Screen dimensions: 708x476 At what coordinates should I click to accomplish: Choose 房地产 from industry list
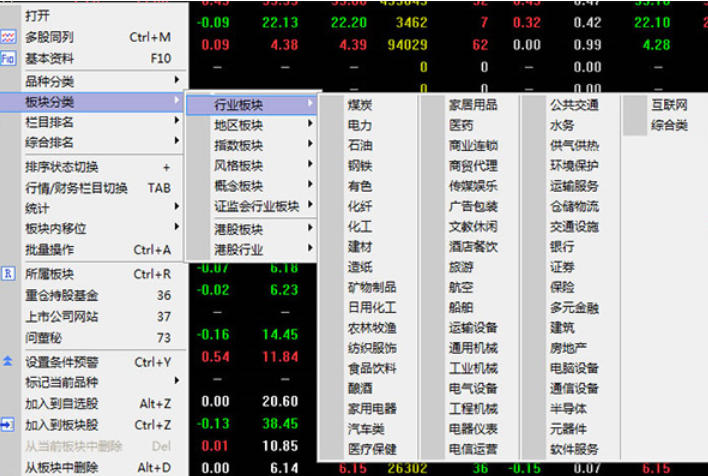pos(568,348)
